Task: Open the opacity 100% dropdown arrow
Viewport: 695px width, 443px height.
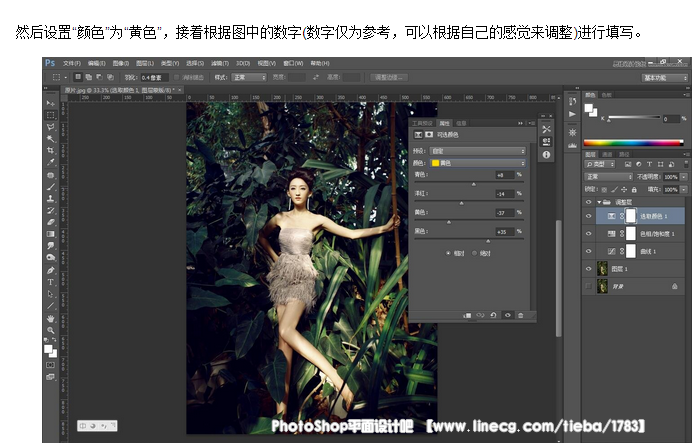Action: pos(684,177)
